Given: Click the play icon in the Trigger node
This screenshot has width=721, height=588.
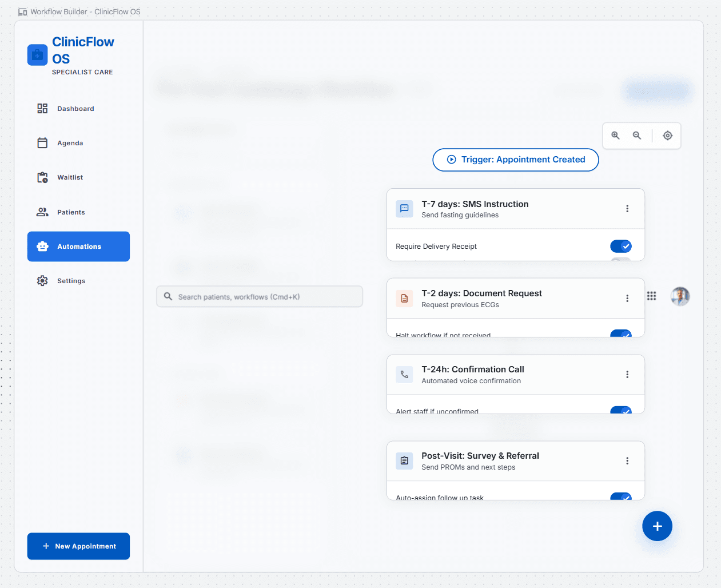Looking at the screenshot, I should 452,160.
